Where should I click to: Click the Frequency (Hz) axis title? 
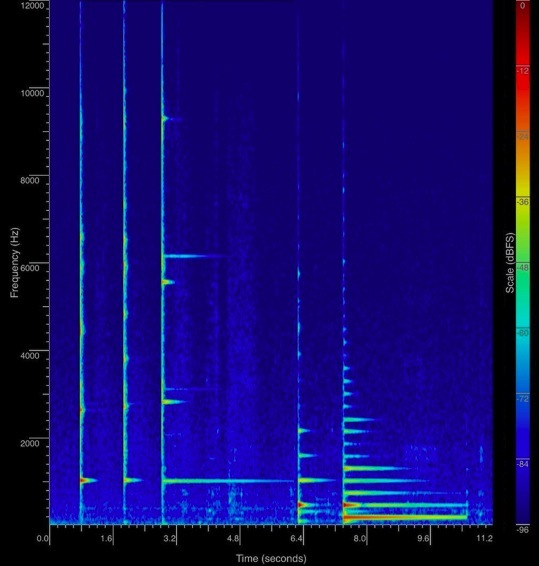pyautogui.click(x=14, y=263)
